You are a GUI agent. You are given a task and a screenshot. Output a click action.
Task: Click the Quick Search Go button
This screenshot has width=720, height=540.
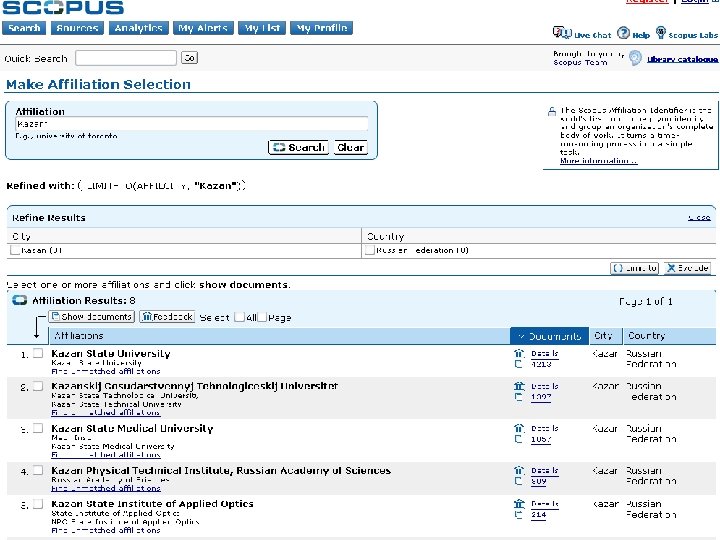point(189,57)
